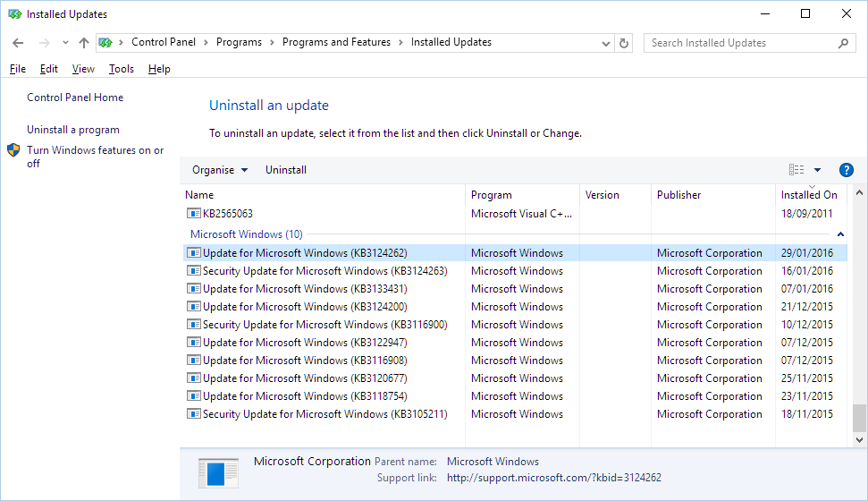Screen dimensions: 868x501
Task: Open chevron after Control Panel breadcrumb
Action: (206, 43)
